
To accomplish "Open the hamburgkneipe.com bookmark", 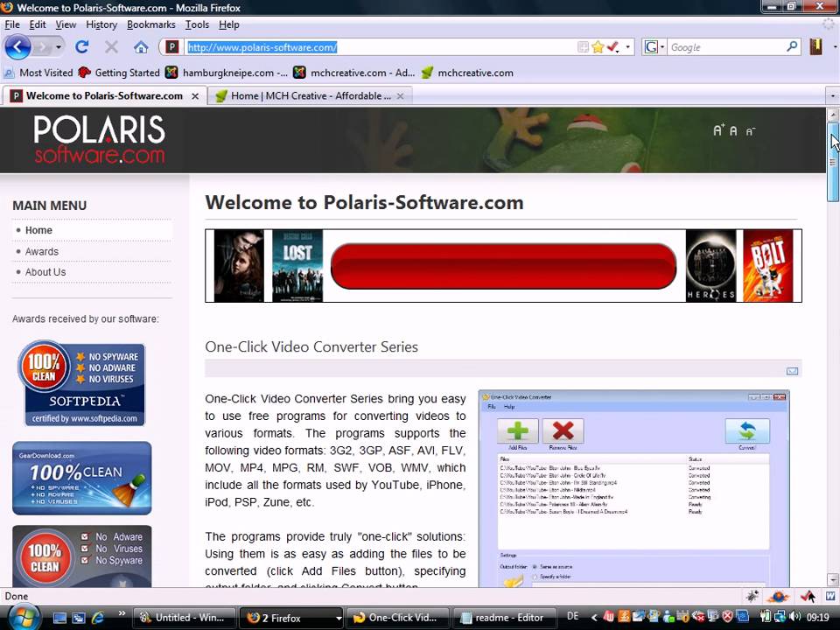I will coord(227,73).
